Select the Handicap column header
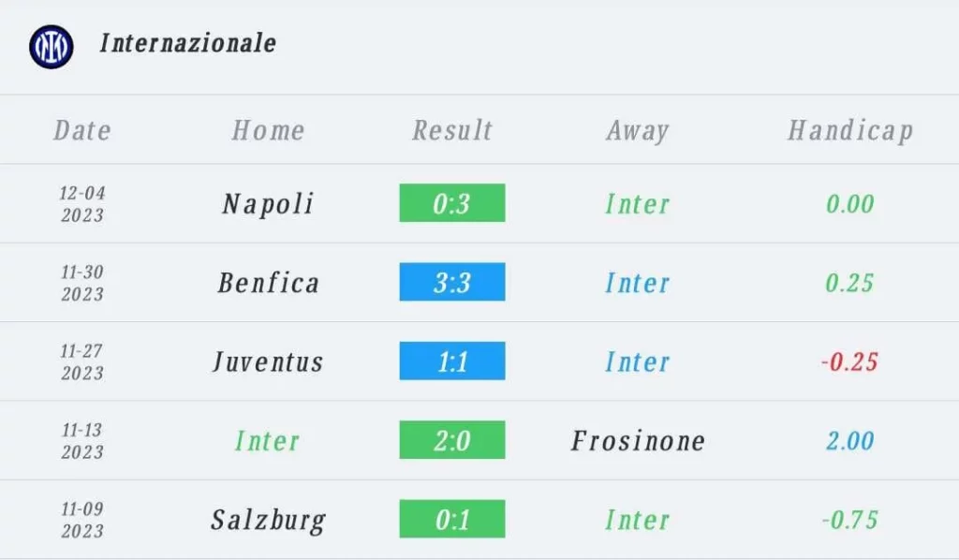The image size is (959, 560). click(x=850, y=131)
